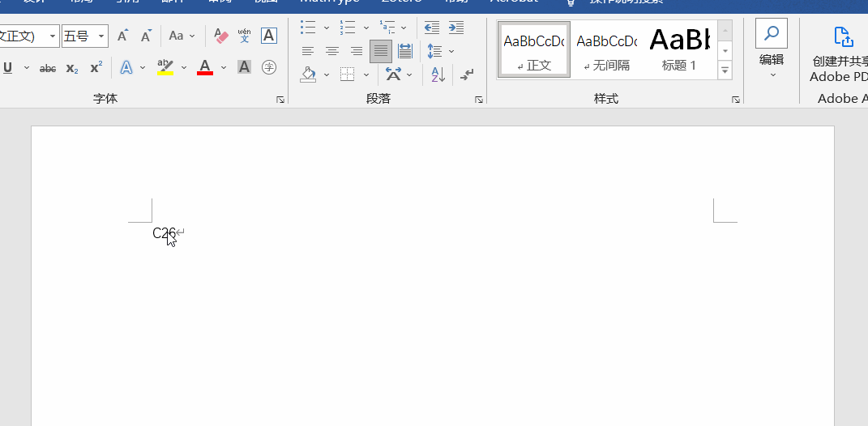The height and width of the screenshot is (426, 868).
Task: Expand the underline style dropdown arrow
Action: click(x=26, y=67)
